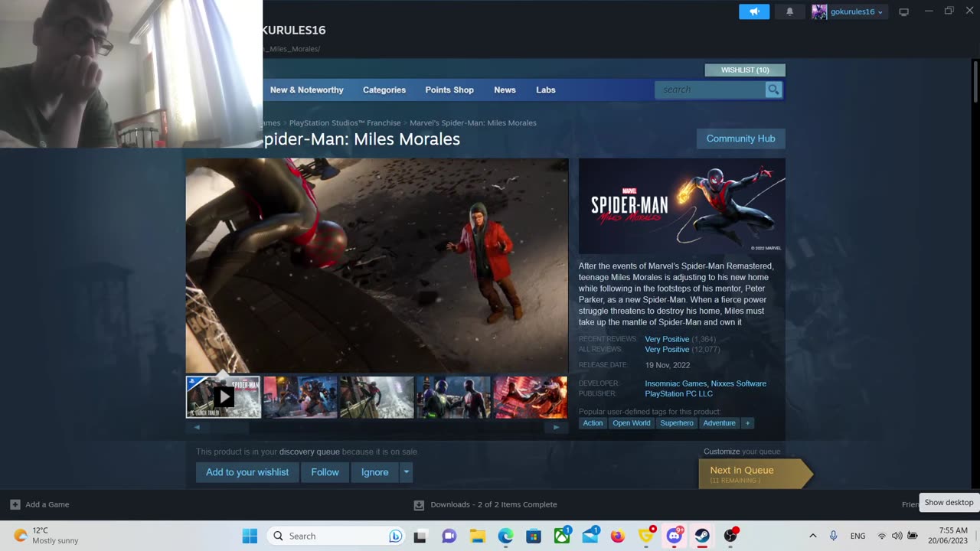Open the Teams Chat taskbar icon
Image resolution: width=980 pixels, height=551 pixels.
point(449,536)
